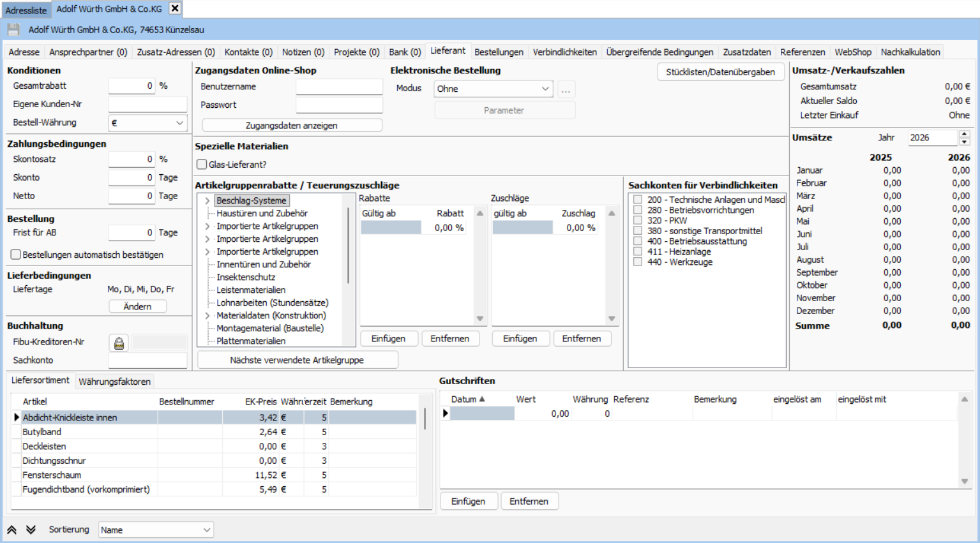Click Einfügen below the Gutschriften table
Image resolution: width=980 pixels, height=543 pixels.
click(x=468, y=502)
